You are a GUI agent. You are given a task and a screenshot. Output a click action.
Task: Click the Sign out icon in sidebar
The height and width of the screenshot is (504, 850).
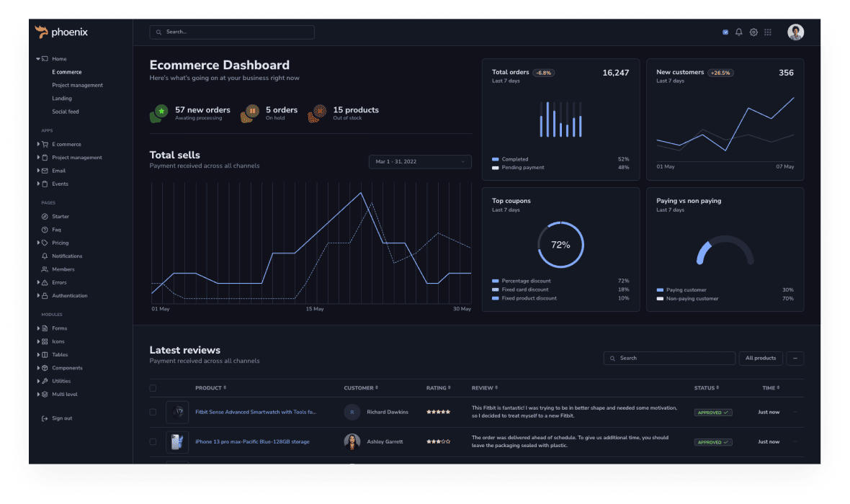[x=45, y=418]
